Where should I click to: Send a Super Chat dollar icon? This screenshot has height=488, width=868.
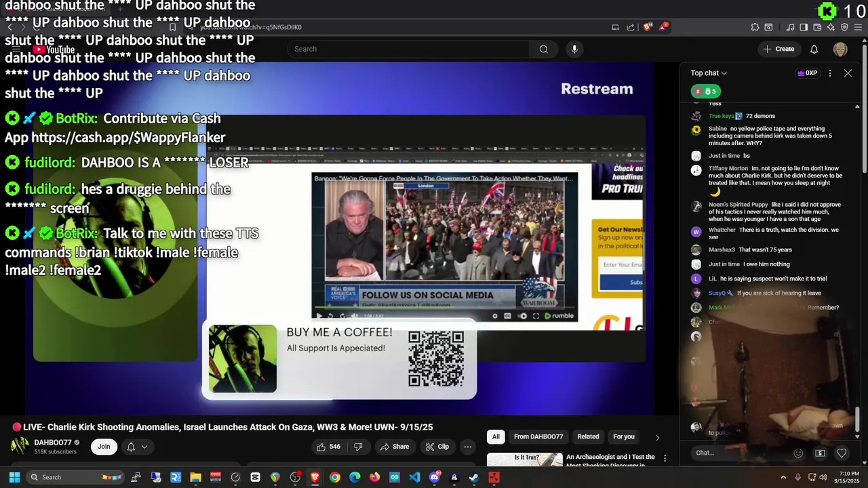[820, 453]
